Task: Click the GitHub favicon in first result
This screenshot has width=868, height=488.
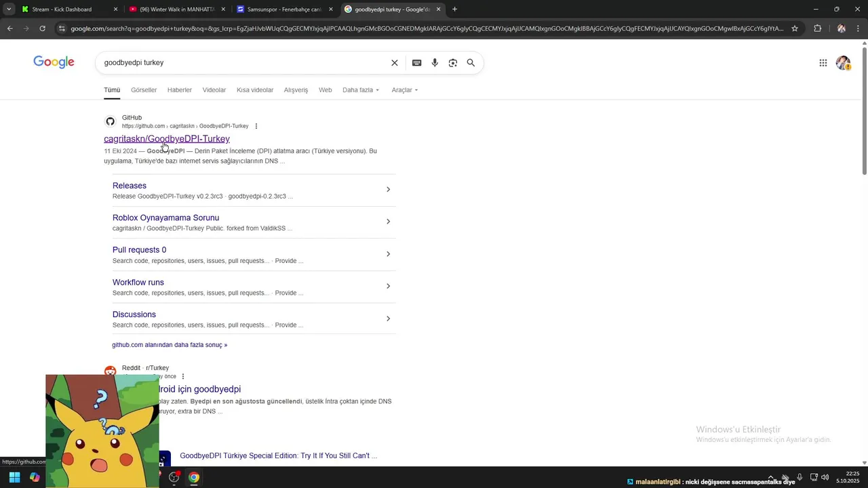Action: tap(110, 121)
